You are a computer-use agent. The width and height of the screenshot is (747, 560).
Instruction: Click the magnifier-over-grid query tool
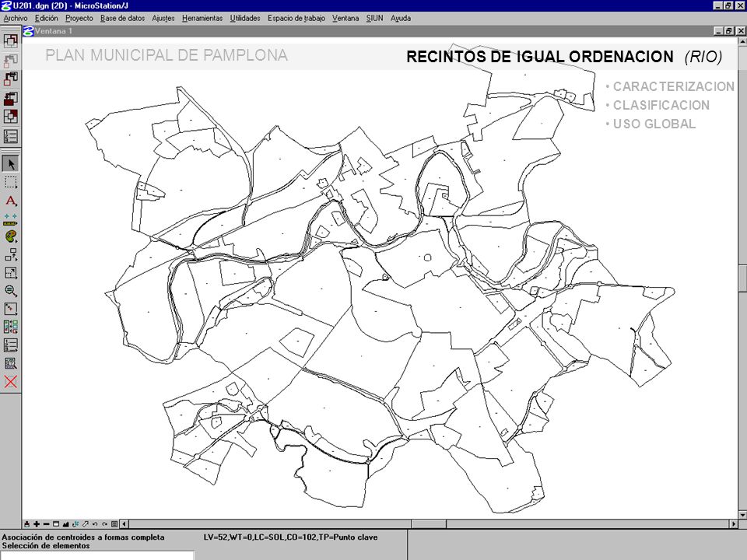point(10,363)
